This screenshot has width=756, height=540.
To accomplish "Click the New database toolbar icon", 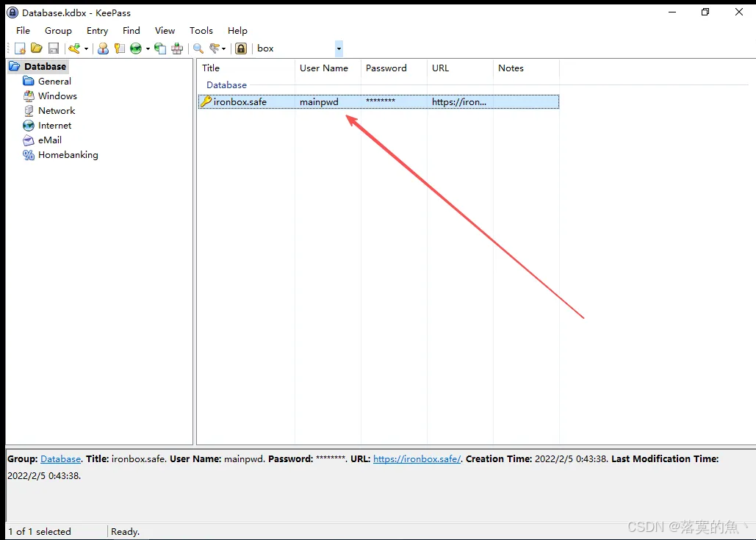I will coord(20,48).
